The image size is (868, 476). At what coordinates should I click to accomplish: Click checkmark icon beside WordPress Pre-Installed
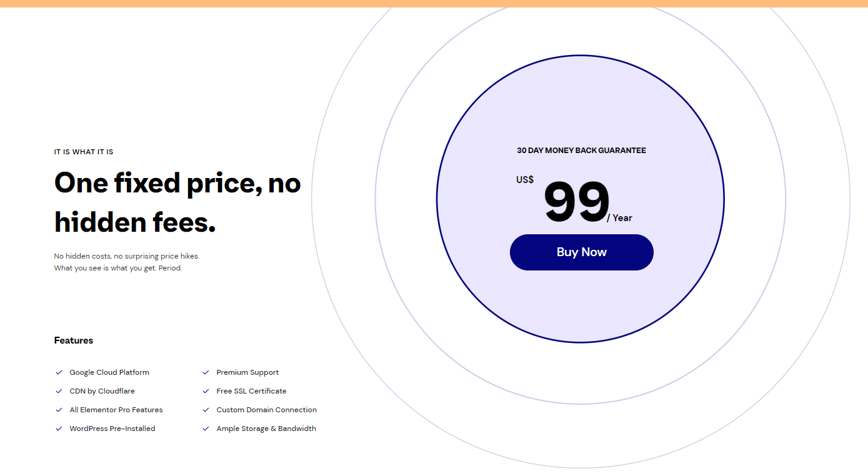[59, 429]
